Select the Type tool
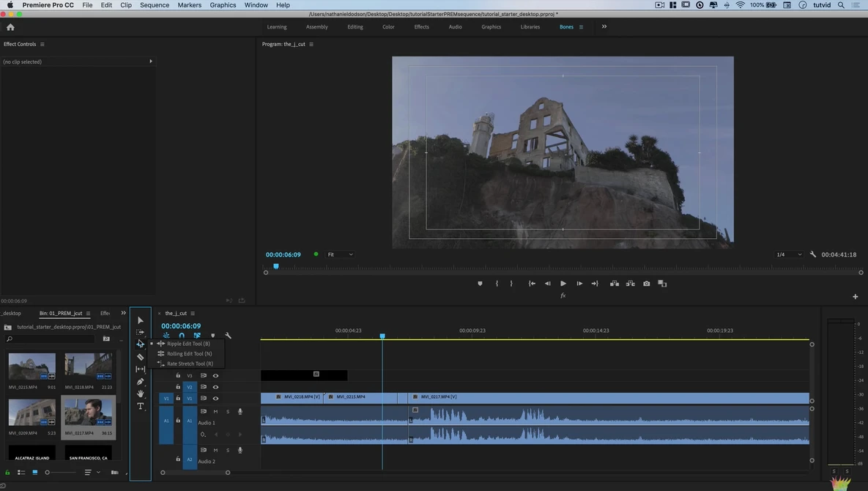 coord(140,406)
